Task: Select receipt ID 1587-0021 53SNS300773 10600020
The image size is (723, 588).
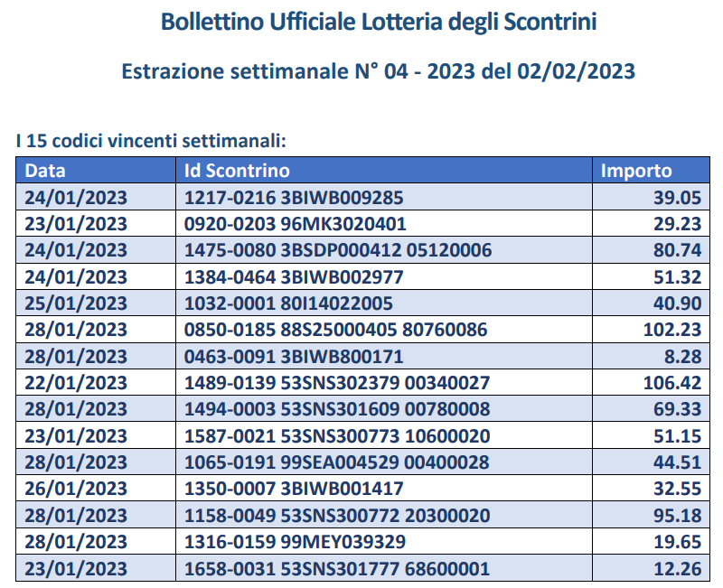Action: click(x=337, y=436)
